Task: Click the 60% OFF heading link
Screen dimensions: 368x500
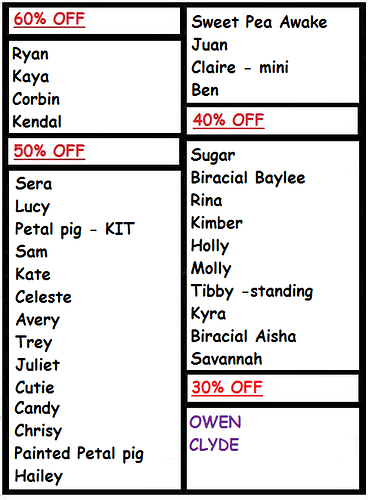Action: (x=49, y=19)
